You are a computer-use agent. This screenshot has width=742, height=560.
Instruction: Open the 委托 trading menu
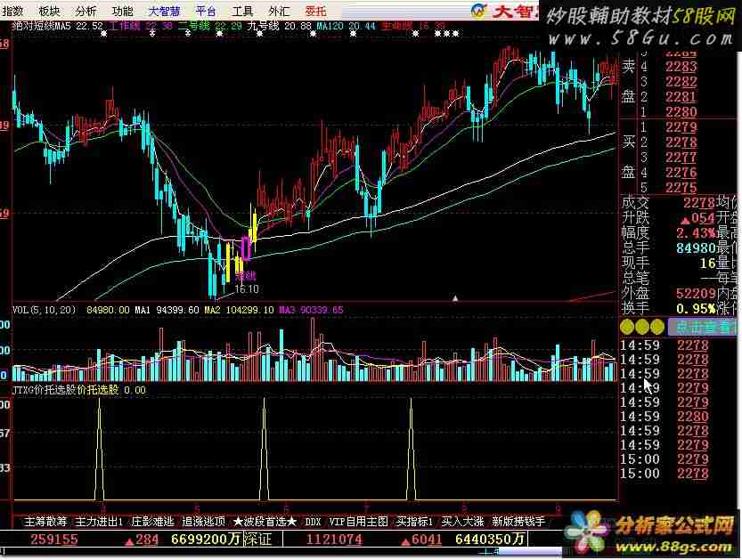coord(315,11)
